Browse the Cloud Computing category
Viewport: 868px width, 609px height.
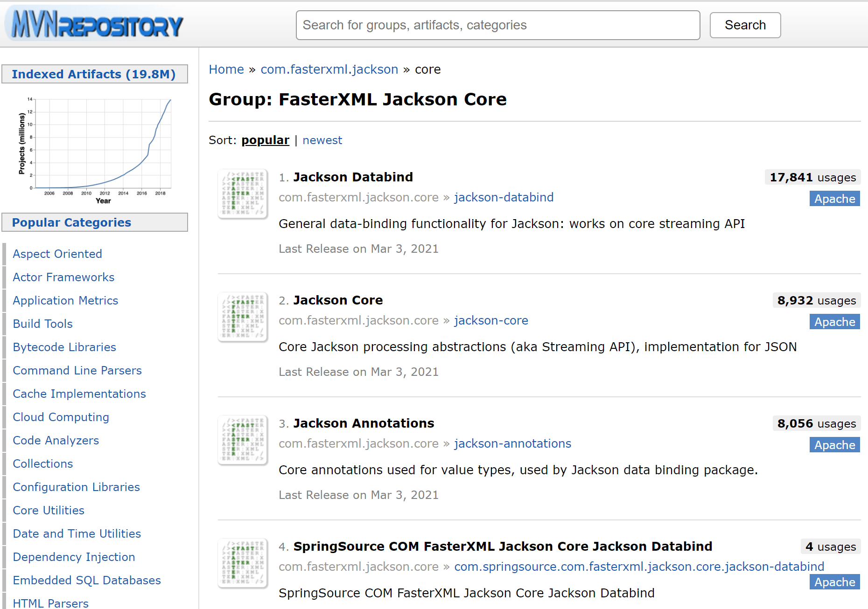coord(61,417)
